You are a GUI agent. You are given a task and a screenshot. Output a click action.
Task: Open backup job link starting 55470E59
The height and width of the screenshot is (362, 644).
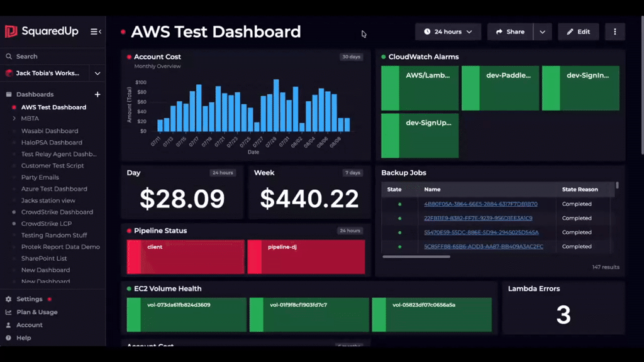[x=481, y=233]
